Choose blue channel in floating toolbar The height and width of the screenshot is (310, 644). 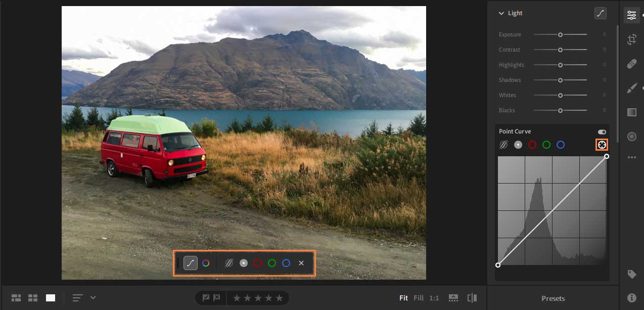pos(286,263)
